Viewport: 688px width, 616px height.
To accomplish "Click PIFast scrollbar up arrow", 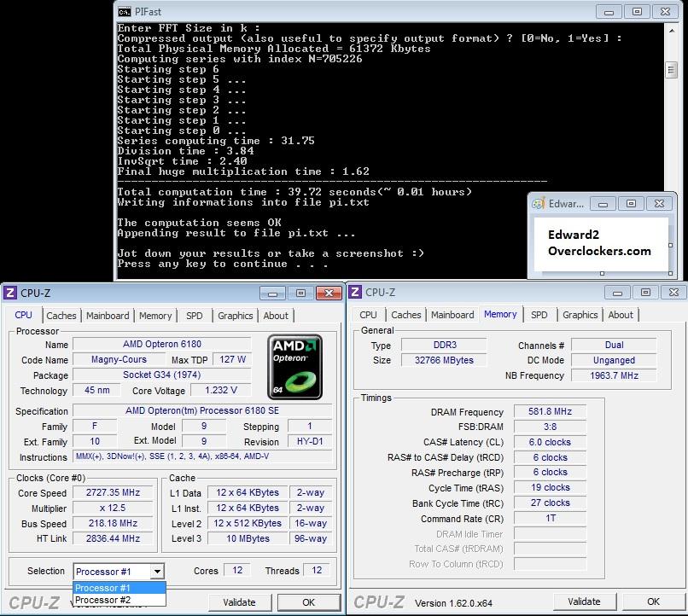I will pos(671,31).
